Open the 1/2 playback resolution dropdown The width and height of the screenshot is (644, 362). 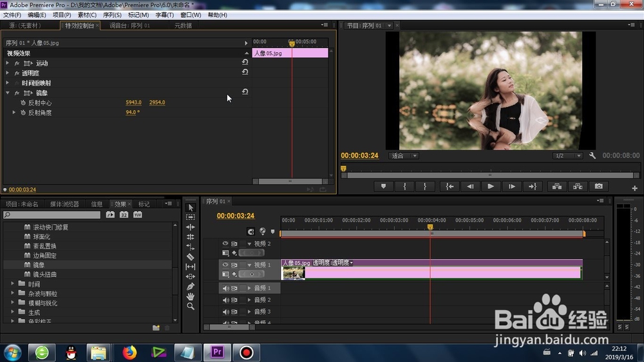point(567,156)
